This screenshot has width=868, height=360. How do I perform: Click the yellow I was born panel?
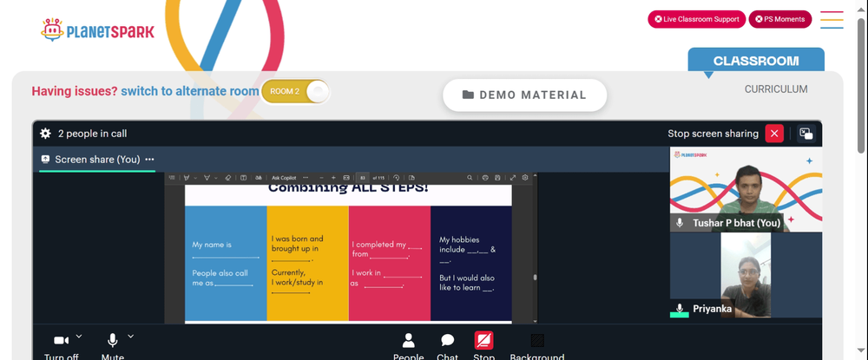308,263
